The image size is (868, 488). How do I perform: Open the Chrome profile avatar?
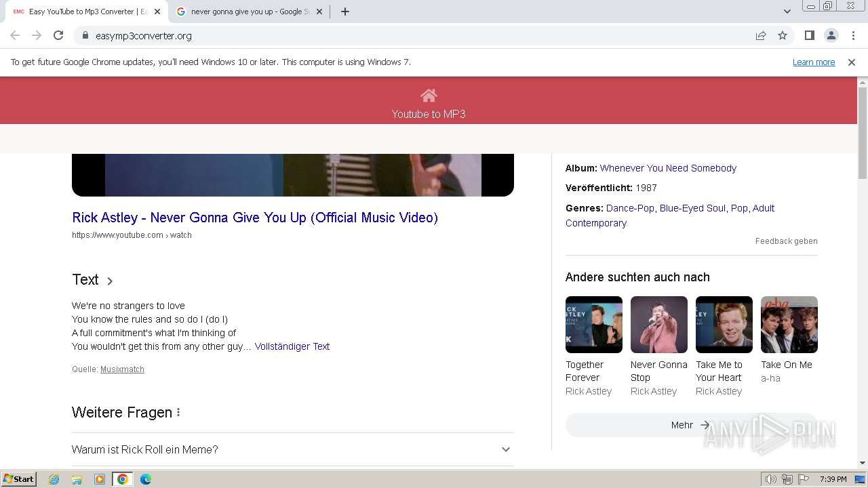[831, 35]
